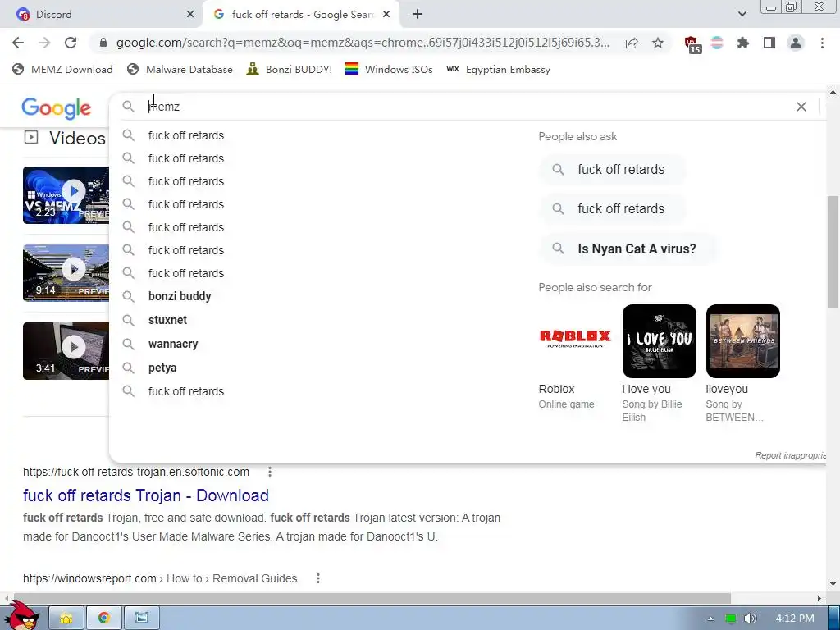This screenshot has height=630, width=840.
Task: Reload the current page
Action: (71, 43)
